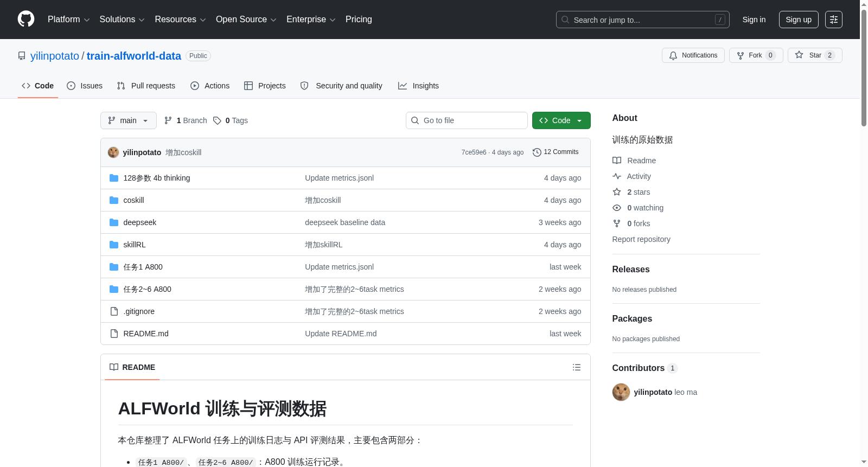Open the main branch selector dropdown

click(129, 120)
